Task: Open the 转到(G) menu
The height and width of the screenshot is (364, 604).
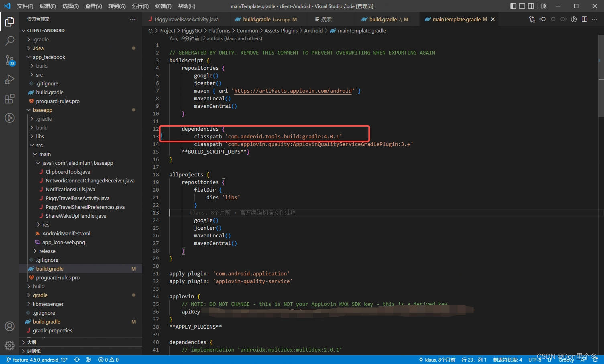Action: [x=117, y=6]
